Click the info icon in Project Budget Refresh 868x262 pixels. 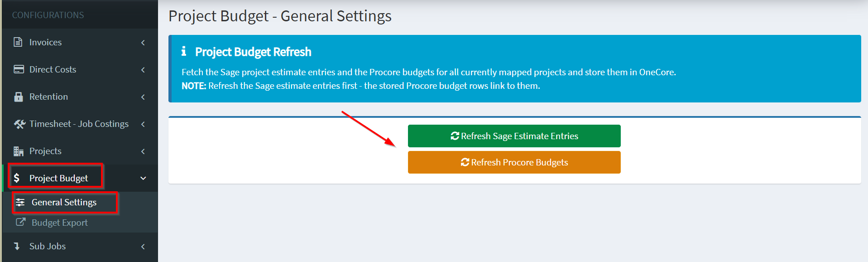[184, 51]
